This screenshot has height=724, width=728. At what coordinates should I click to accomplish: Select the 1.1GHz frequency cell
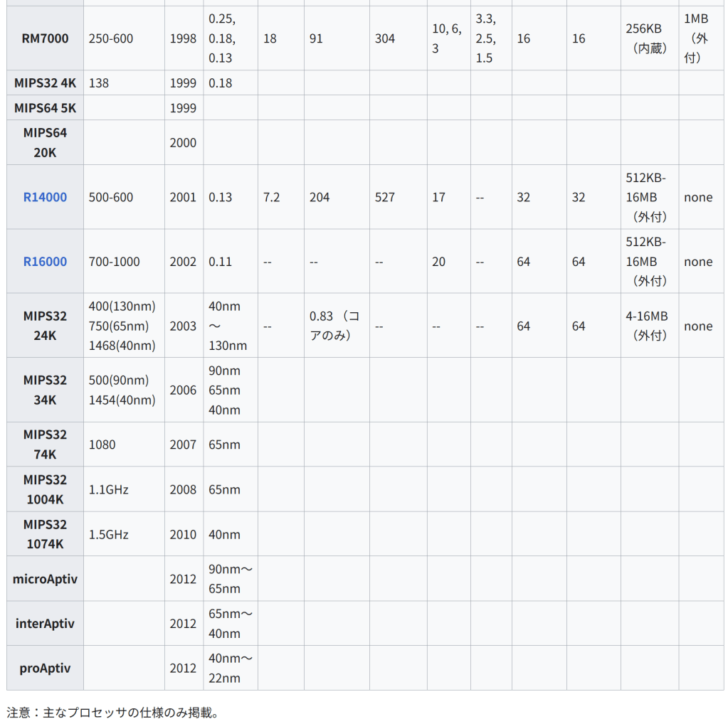109,489
